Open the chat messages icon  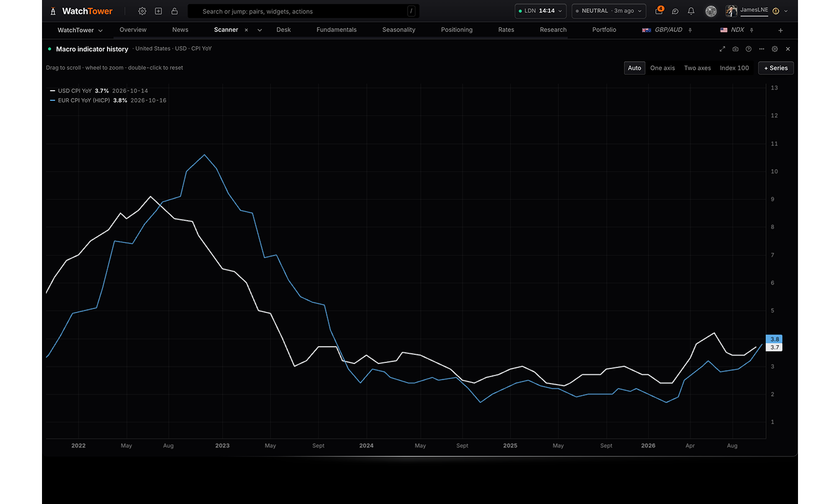tap(675, 11)
